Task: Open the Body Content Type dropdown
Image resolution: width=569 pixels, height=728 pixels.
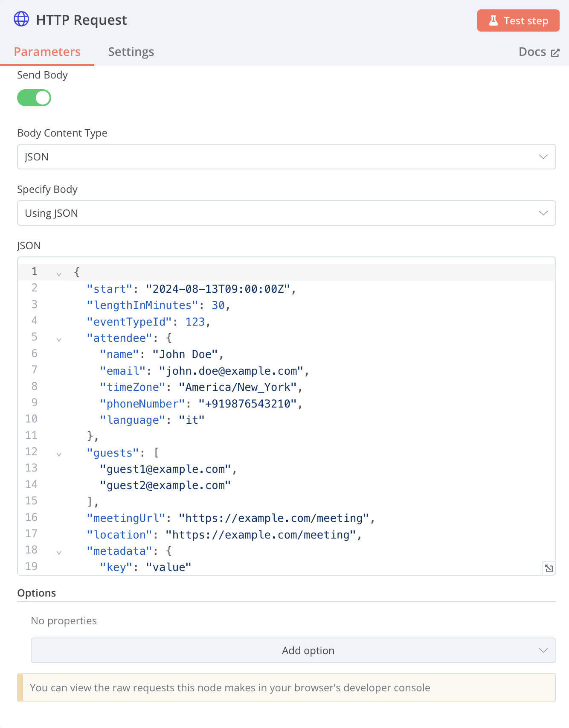Action: pyautogui.click(x=286, y=157)
